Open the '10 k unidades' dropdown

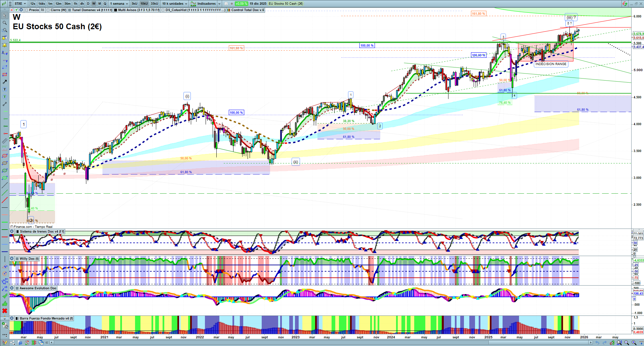(174, 4)
